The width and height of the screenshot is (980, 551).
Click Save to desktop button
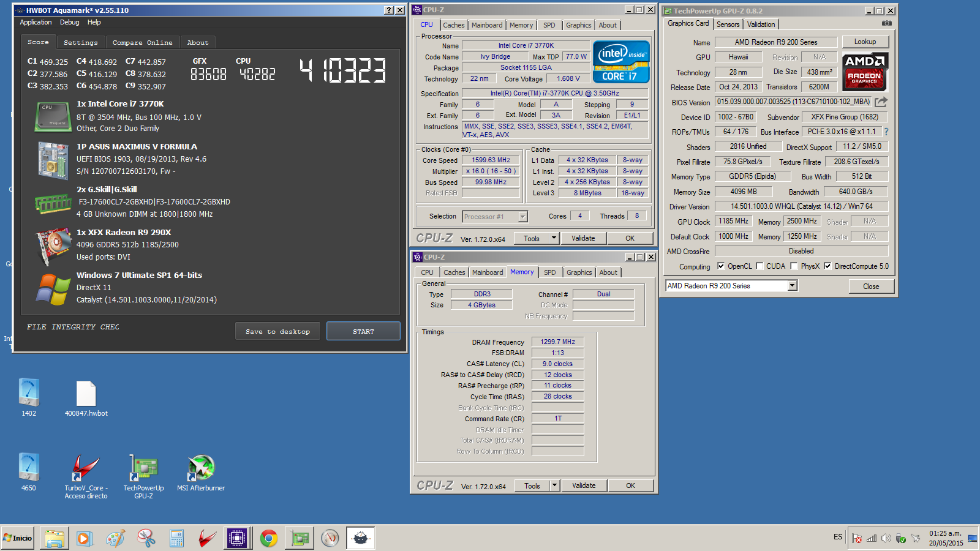tap(277, 331)
